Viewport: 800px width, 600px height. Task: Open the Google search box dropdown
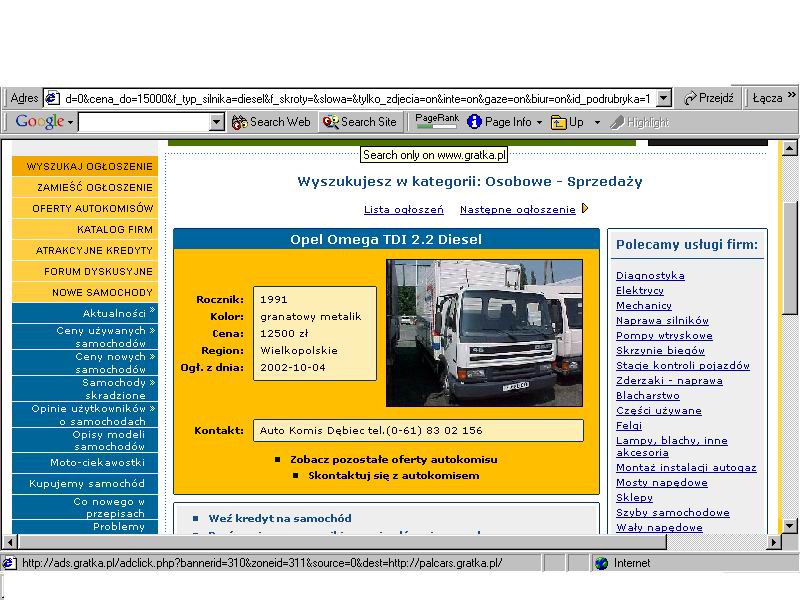click(x=217, y=122)
